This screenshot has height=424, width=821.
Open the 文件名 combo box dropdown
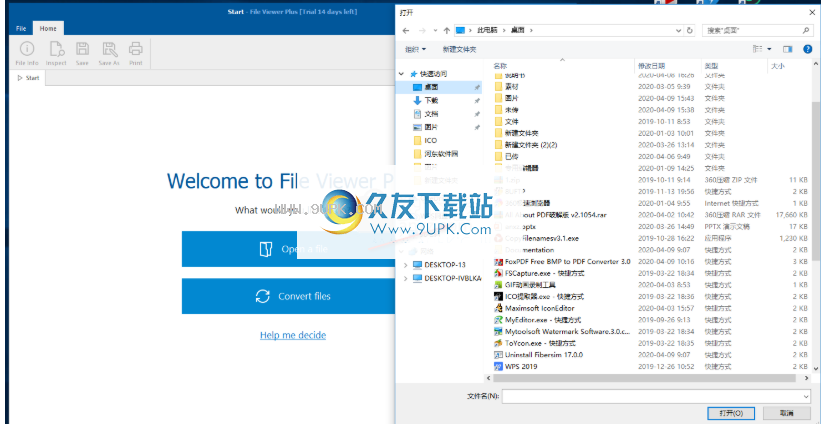[x=805, y=396]
